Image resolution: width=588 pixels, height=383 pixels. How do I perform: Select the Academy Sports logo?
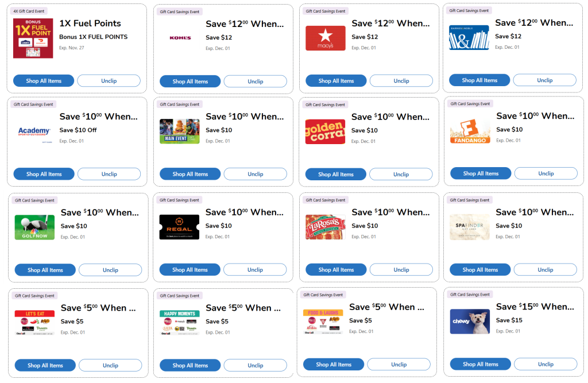[x=34, y=131]
